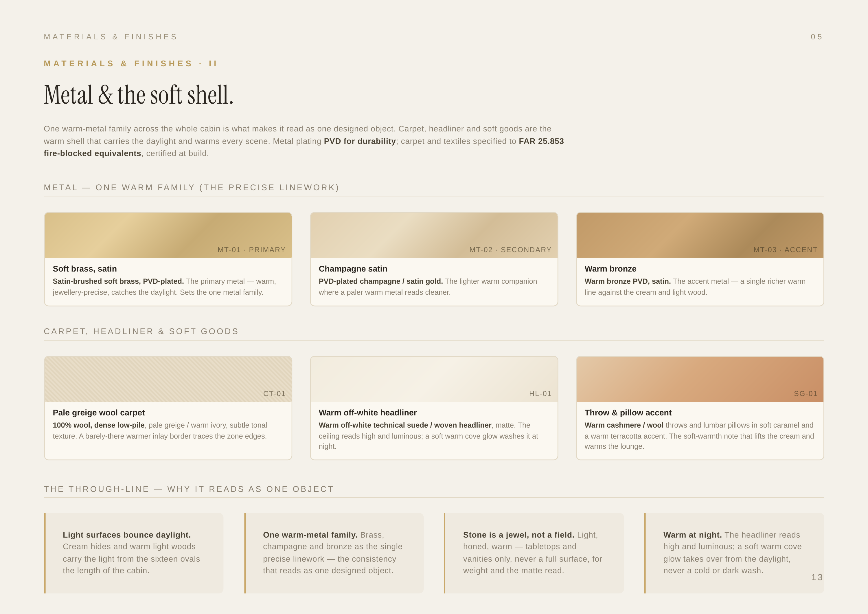The image size is (868, 614).
Task: Click the HL-01 off-white headliner swatch
Action: (x=434, y=379)
